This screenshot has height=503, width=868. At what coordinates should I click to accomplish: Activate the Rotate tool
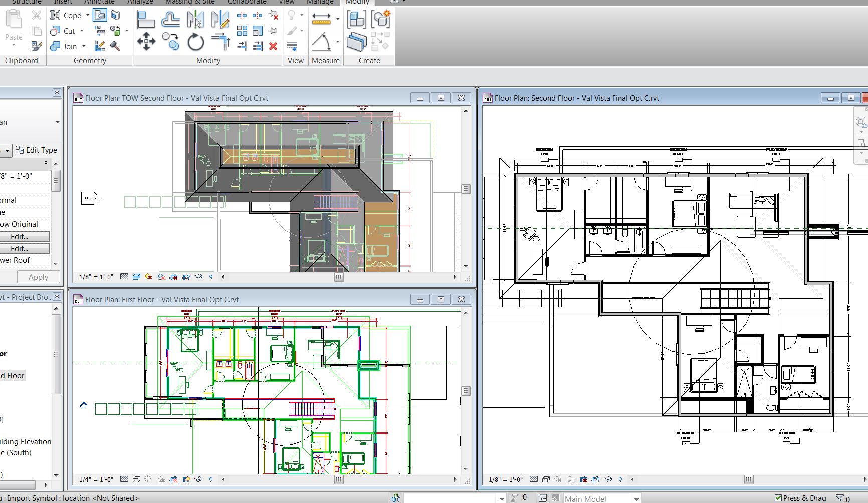195,42
